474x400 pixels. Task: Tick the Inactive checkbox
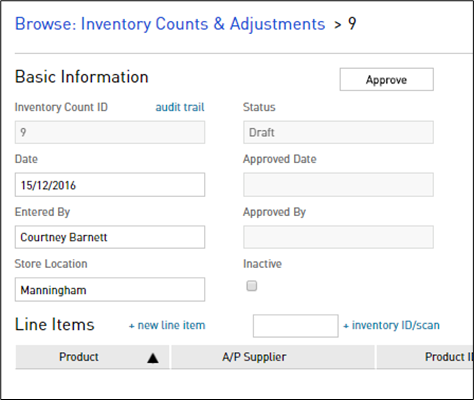point(252,286)
